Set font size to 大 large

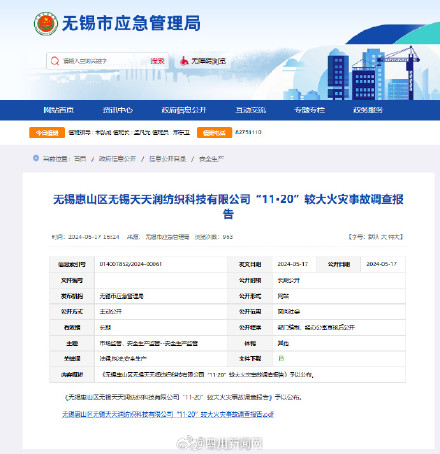click(384, 237)
